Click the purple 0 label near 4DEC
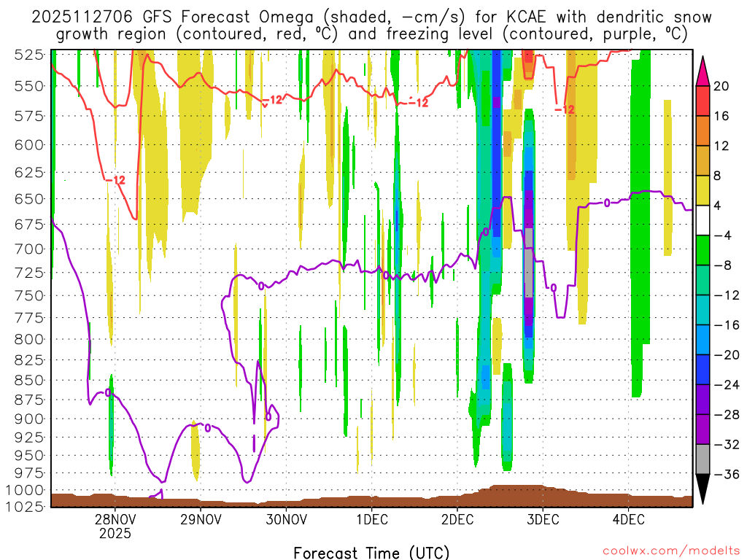The image size is (747, 560). pos(607,203)
